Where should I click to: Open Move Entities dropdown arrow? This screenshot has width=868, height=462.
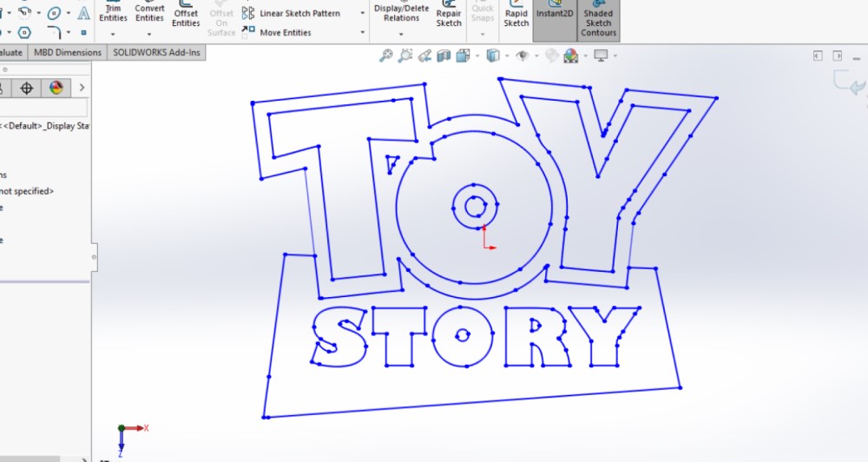pyautogui.click(x=363, y=33)
